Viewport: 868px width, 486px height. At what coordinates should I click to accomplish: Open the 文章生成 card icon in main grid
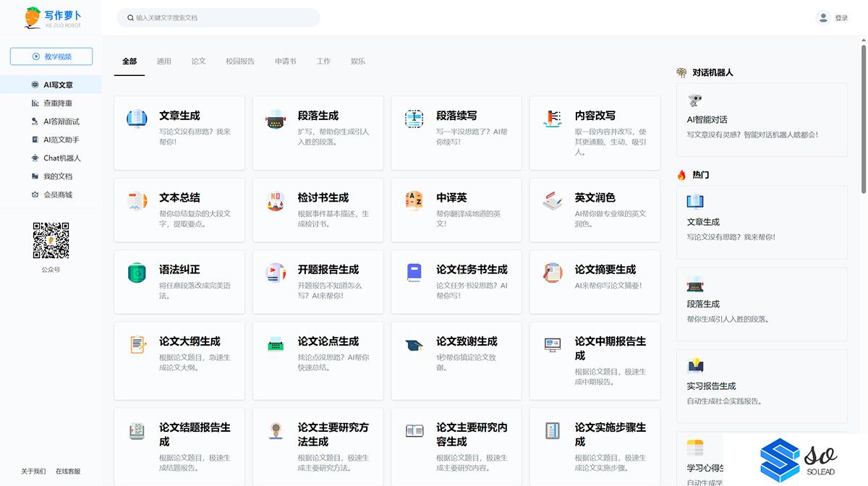137,119
